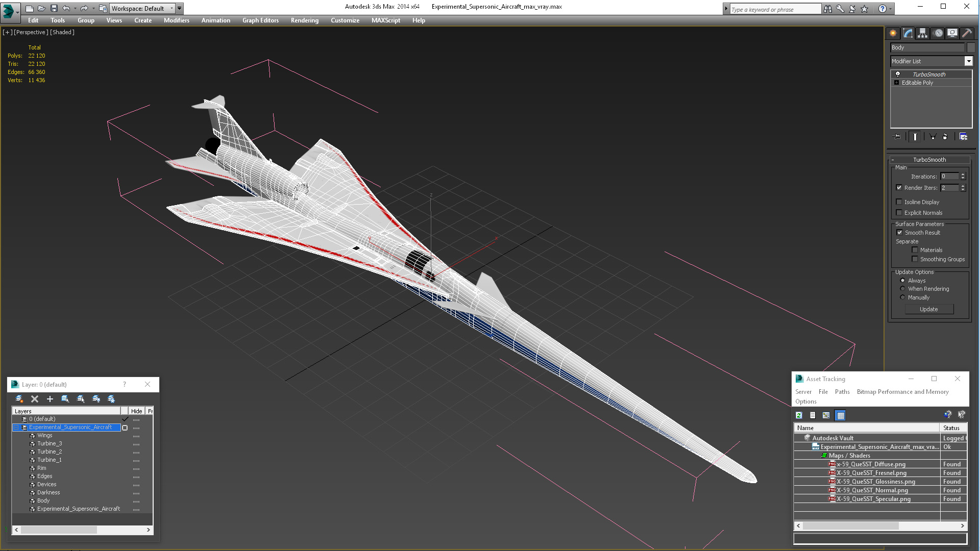The height and width of the screenshot is (551, 980).
Task: Click the Open File toolbar icon
Action: [x=42, y=8]
